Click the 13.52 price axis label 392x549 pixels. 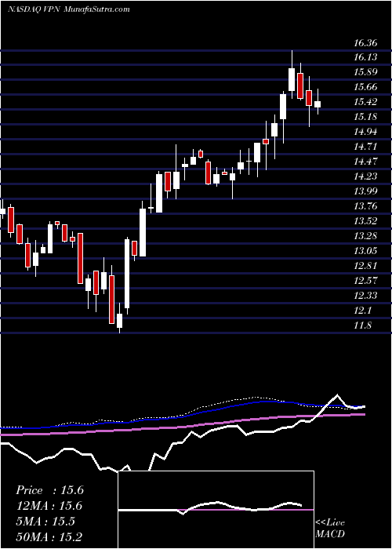click(365, 221)
